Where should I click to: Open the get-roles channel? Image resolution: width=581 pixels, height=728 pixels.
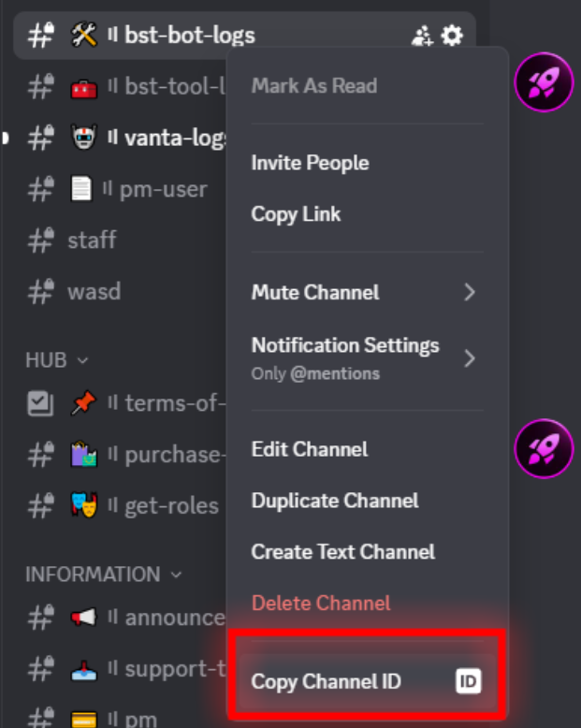pyautogui.click(x=170, y=506)
